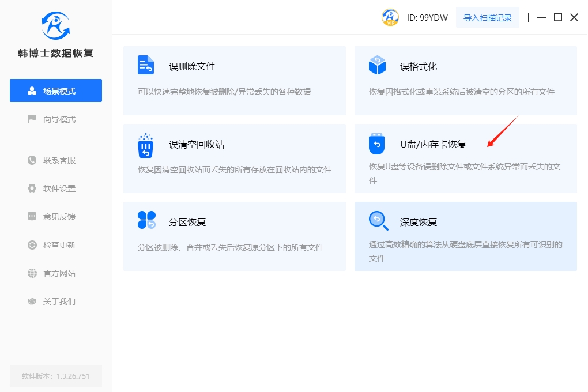Select the 深度恢复 magnifier icon
The width and height of the screenshot is (588, 392).
[377, 220]
